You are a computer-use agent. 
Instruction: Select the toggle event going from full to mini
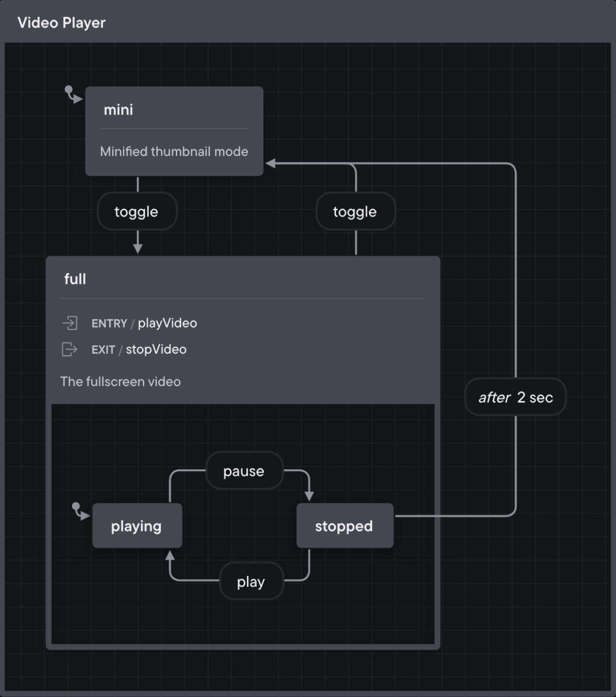pos(355,212)
